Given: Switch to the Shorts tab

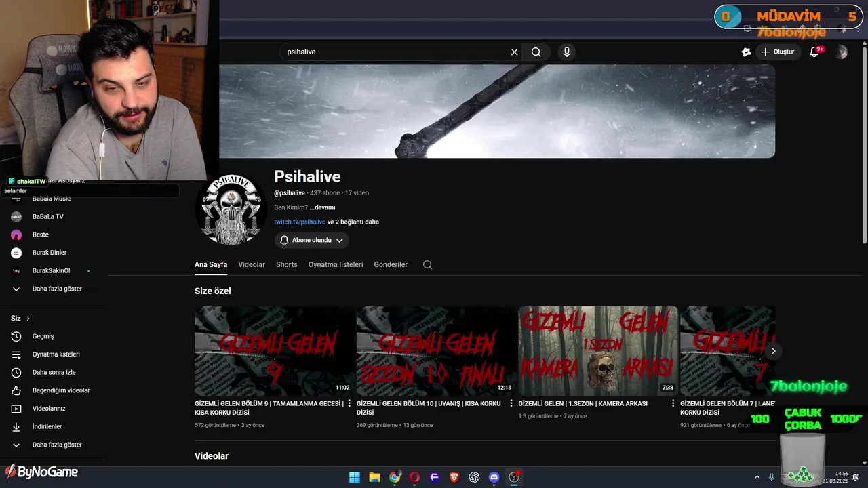Looking at the screenshot, I should tap(287, 264).
